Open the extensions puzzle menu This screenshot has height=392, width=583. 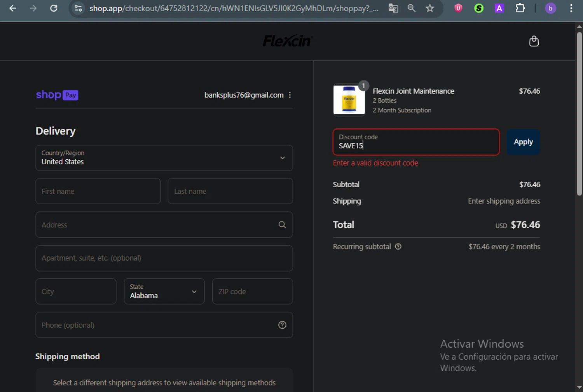click(520, 8)
